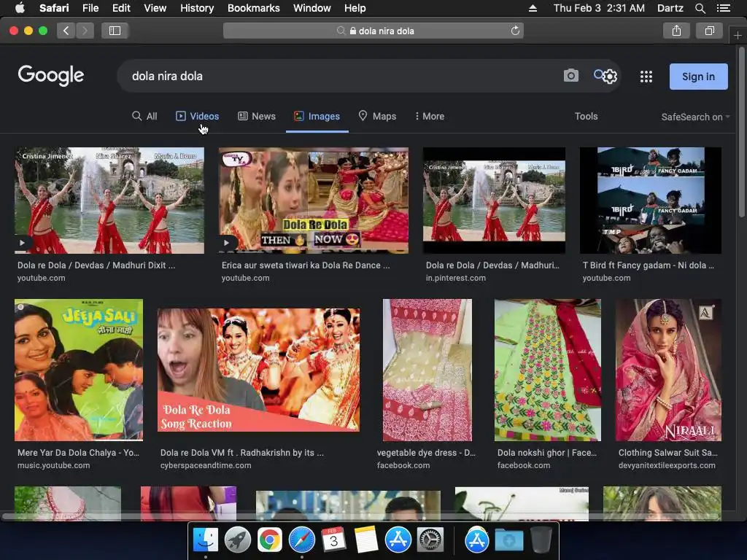The height and width of the screenshot is (560, 747).
Task: Click the menu bar clock Thu Feb 3
Action: [x=599, y=8]
